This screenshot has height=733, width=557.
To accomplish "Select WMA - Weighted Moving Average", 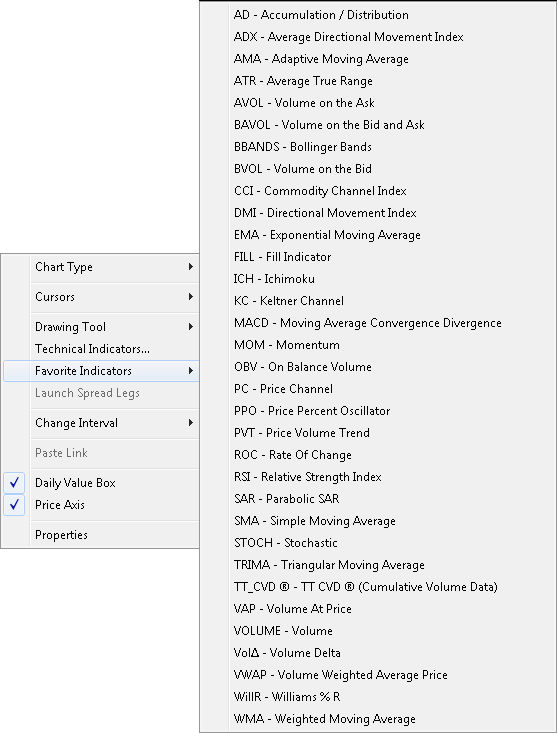I will pyautogui.click(x=378, y=719).
